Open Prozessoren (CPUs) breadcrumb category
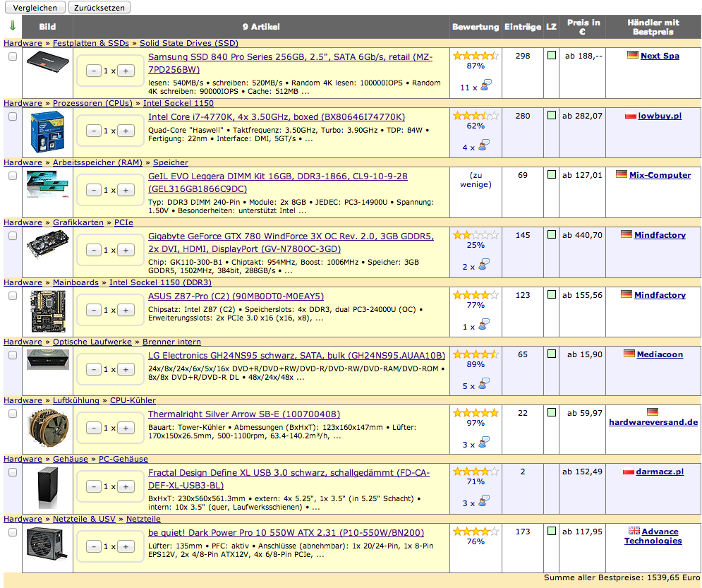Image resolution: width=702 pixels, height=588 pixels. [92, 103]
